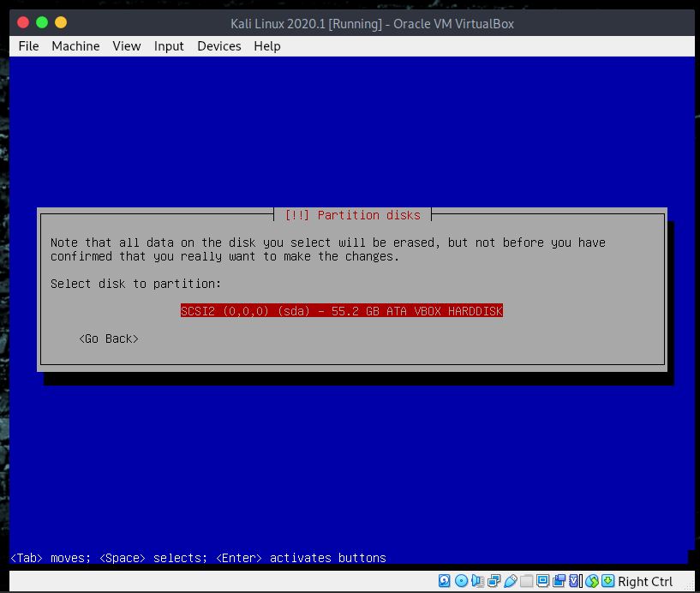
Task: Click the green window control button
Action: pos(42,22)
